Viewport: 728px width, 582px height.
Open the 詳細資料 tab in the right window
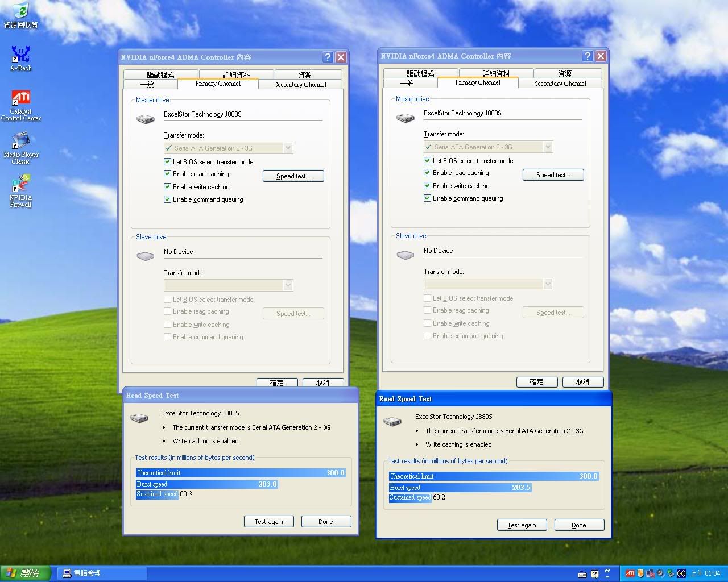coord(496,73)
